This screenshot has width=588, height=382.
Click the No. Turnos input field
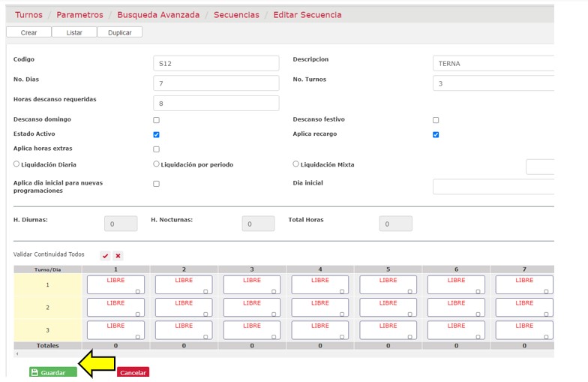coord(493,83)
